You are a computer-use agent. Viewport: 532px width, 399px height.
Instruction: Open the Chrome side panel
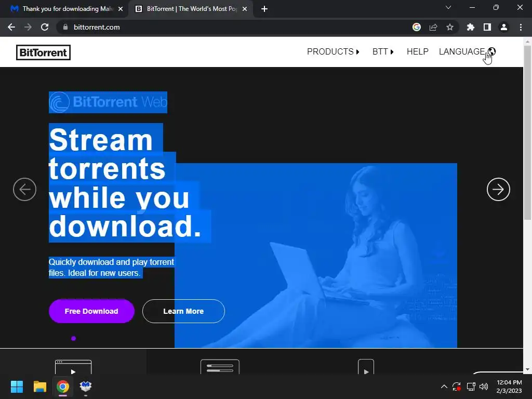pos(487,27)
